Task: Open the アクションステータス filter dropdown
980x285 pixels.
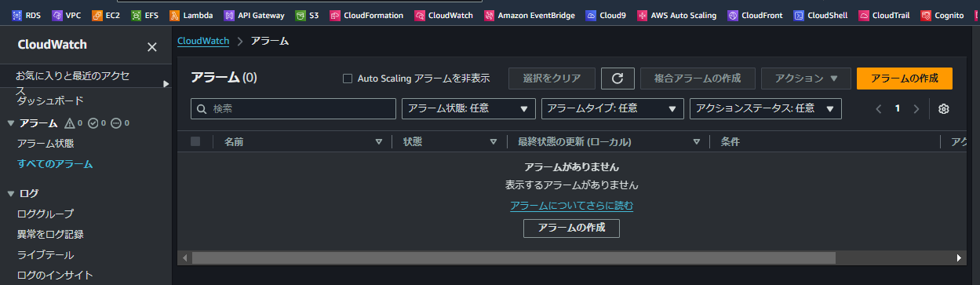Action: tap(766, 108)
